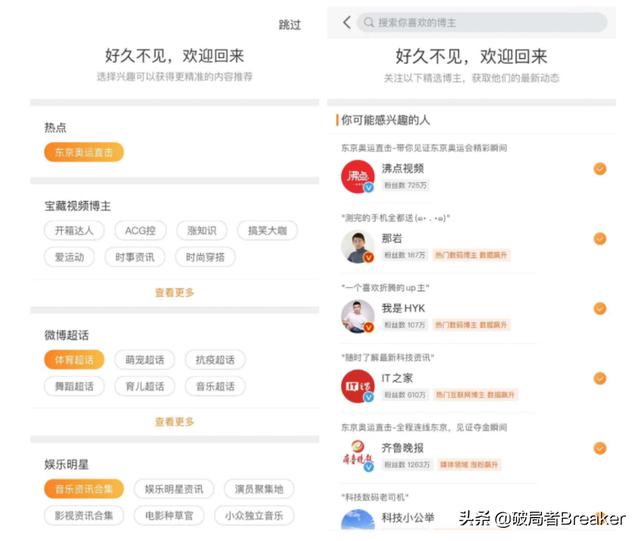Screen dimensions: 640x541
Task: Choose the 抗疫超话 tag
Action: 215,360
